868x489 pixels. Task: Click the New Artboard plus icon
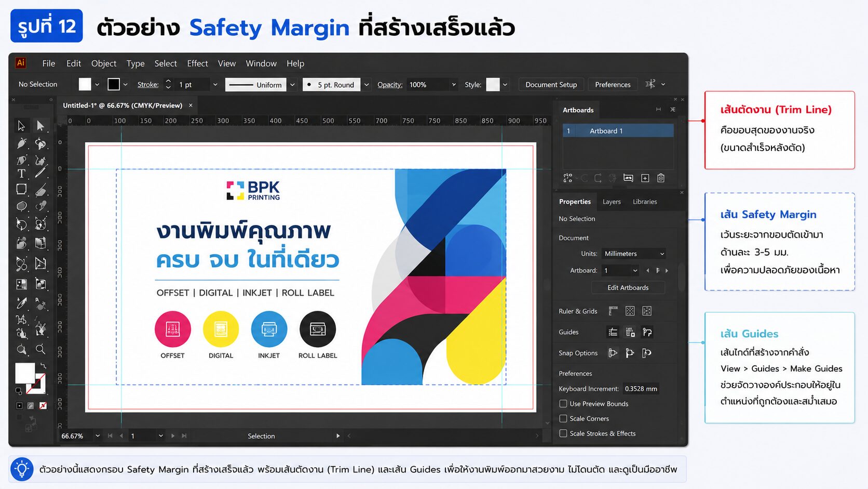click(645, 178)
